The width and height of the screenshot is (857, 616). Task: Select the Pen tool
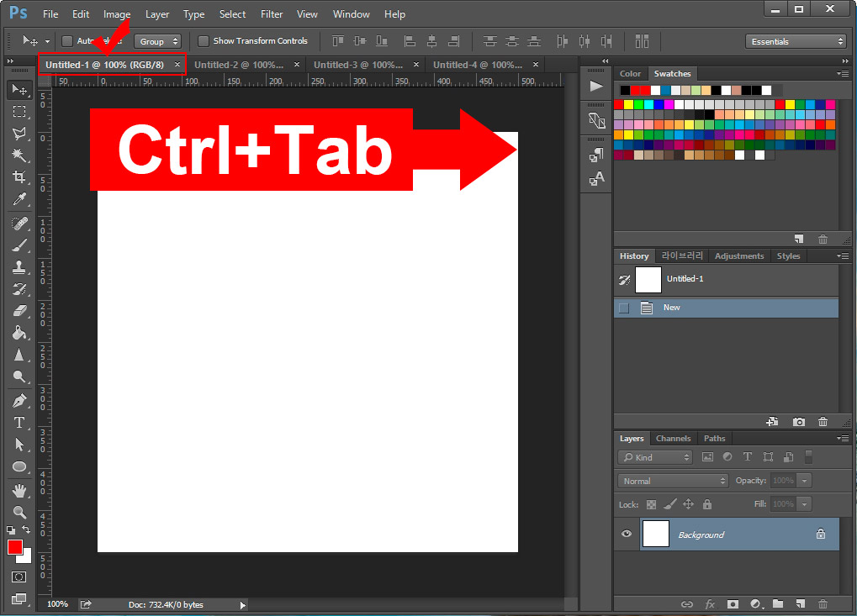(19, 401)
